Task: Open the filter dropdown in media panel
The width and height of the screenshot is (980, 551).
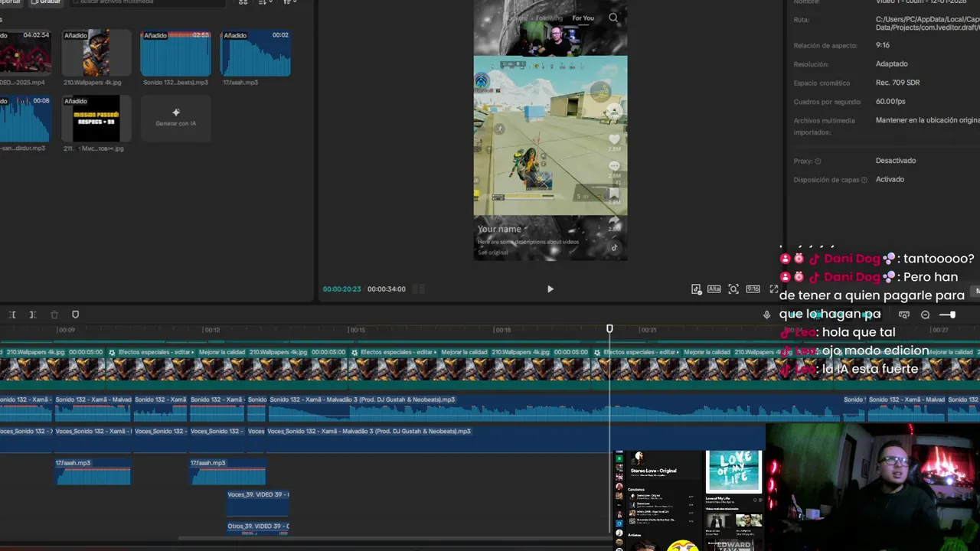Action: pyautogui.click(x=290, y=2)
